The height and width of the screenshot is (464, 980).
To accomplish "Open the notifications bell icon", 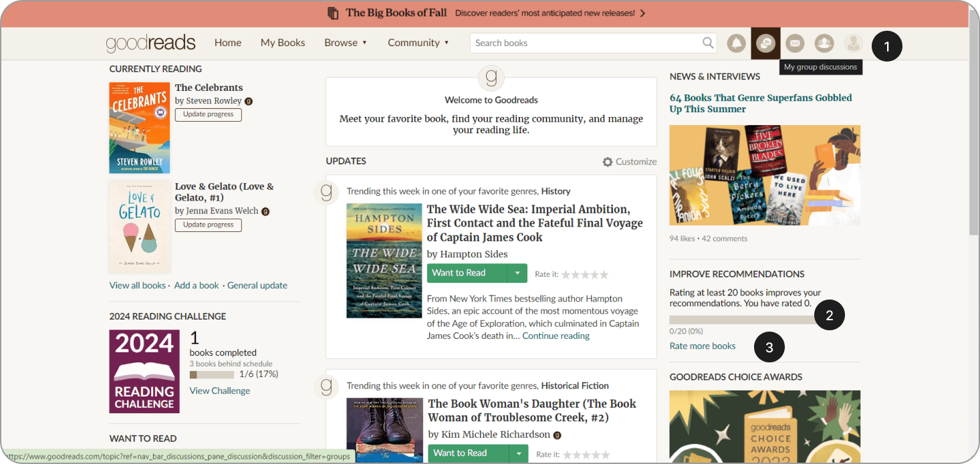I will [x=737, y=43].
